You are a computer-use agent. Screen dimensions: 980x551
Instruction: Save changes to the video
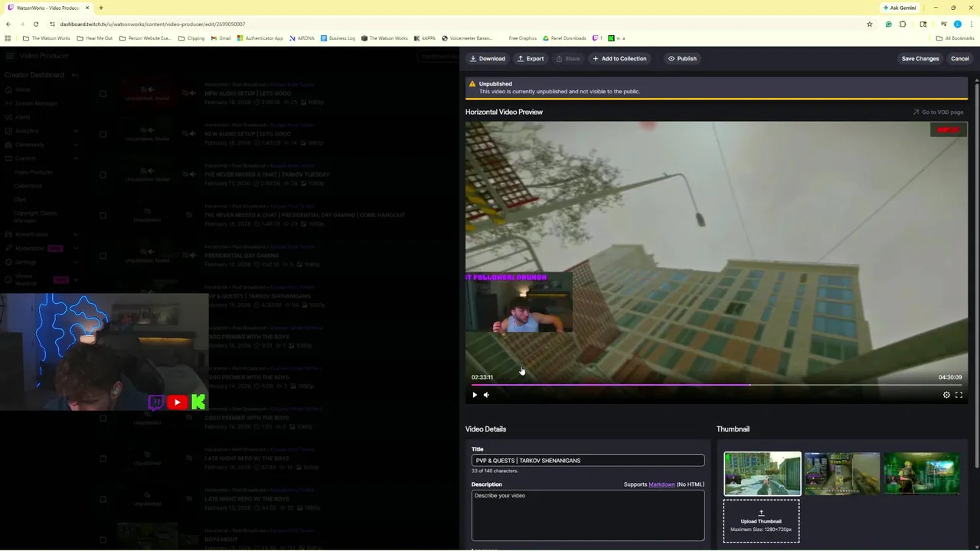920,58
